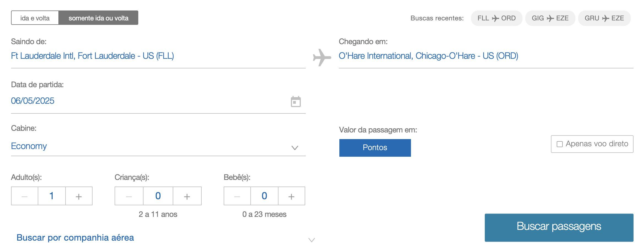Select recent search GIG to EZE
Screen dimensions: 644x250
(550, 18)
